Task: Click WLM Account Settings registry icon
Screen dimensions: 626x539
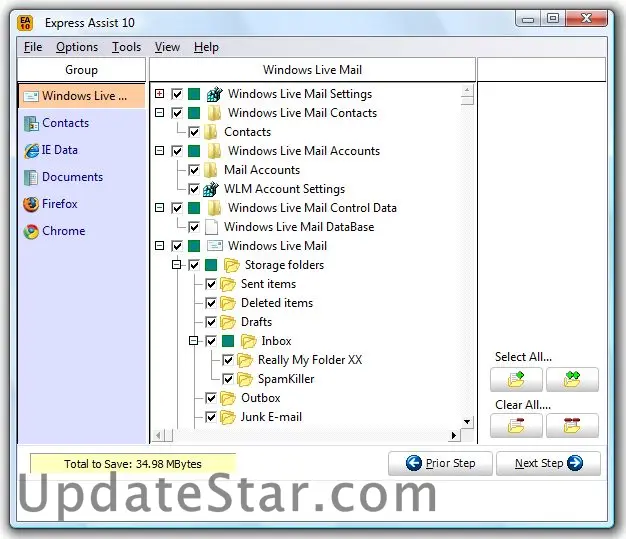Action: 211,189
